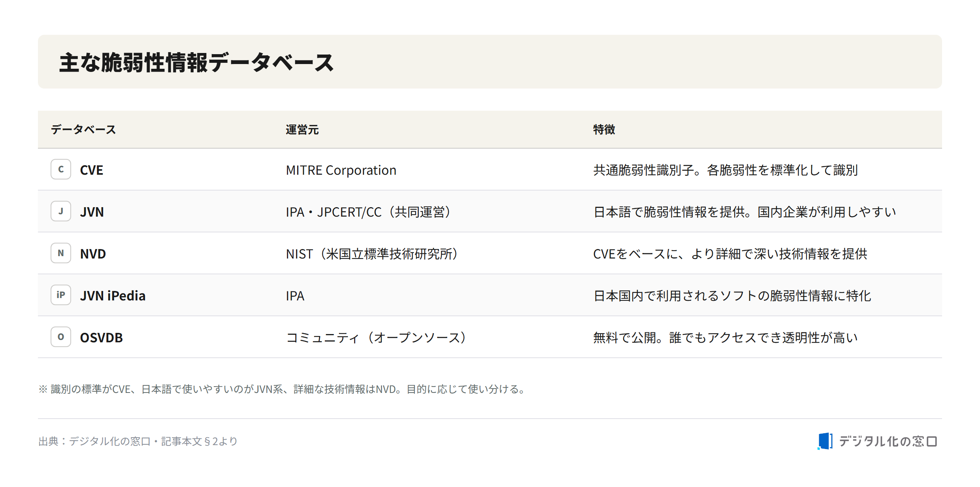Click the O badge icon beside OSVDB
Image resolution: width=980 pixels, height=487 pixels.
[61, 337]
